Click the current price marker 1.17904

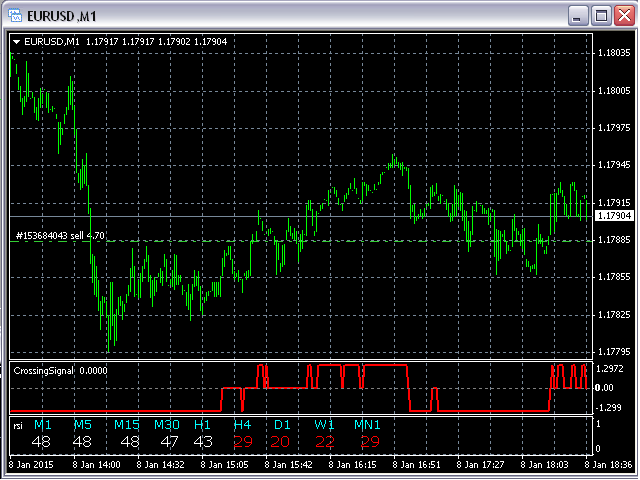click(613, 215)
